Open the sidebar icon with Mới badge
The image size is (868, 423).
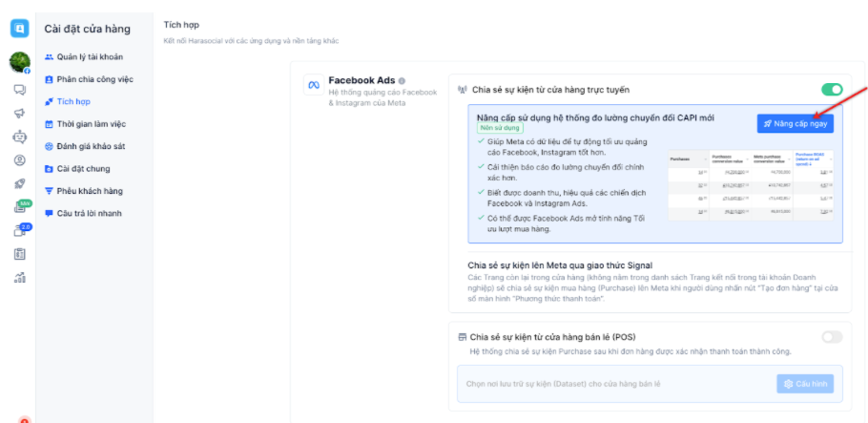tap(19, 207)
